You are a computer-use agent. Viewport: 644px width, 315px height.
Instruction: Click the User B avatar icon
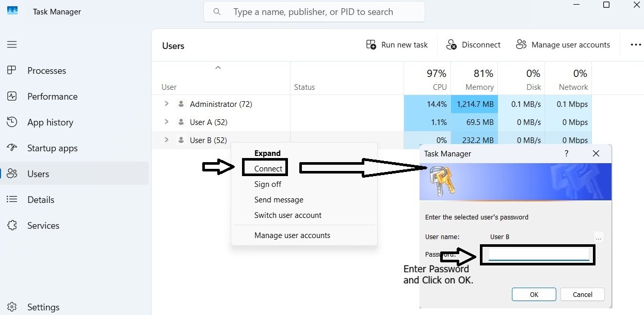coord(181,139)
